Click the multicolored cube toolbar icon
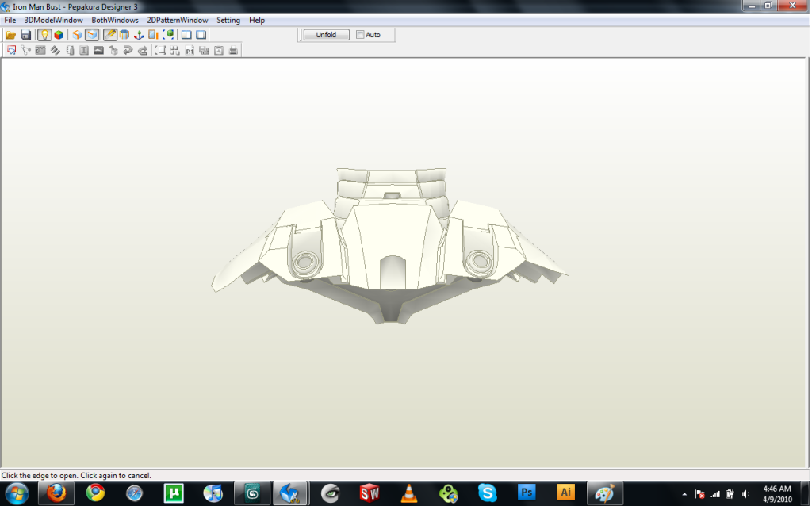 (x=59, y=35)
